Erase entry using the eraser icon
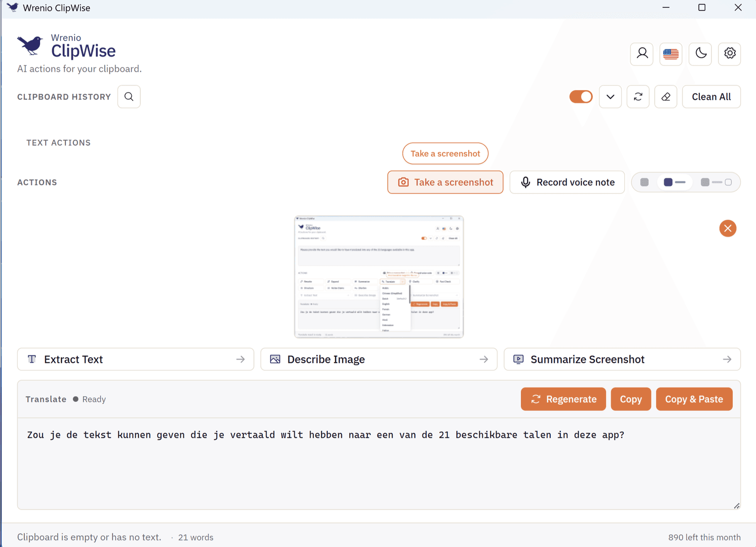 (x=666, y=97)
